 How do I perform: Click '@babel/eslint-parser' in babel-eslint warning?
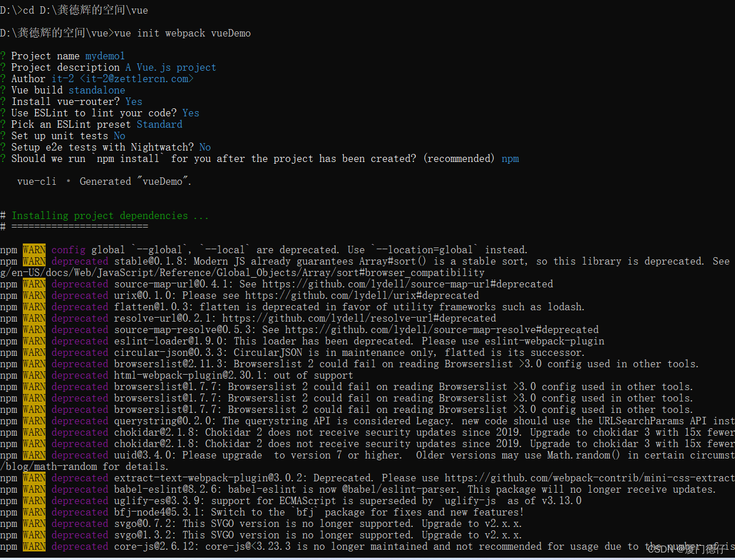point(399,489)
